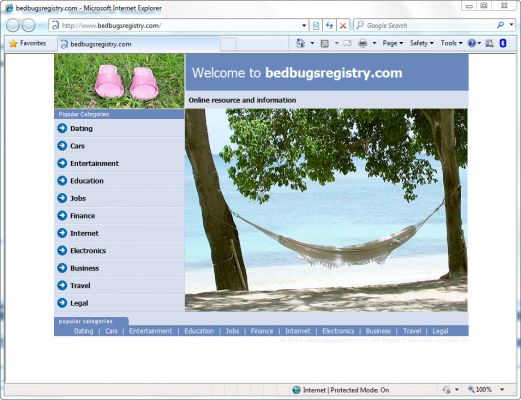The image size is (521, 400).
Task: Click the Forward navigation button
Action: (x=29, y=25)
